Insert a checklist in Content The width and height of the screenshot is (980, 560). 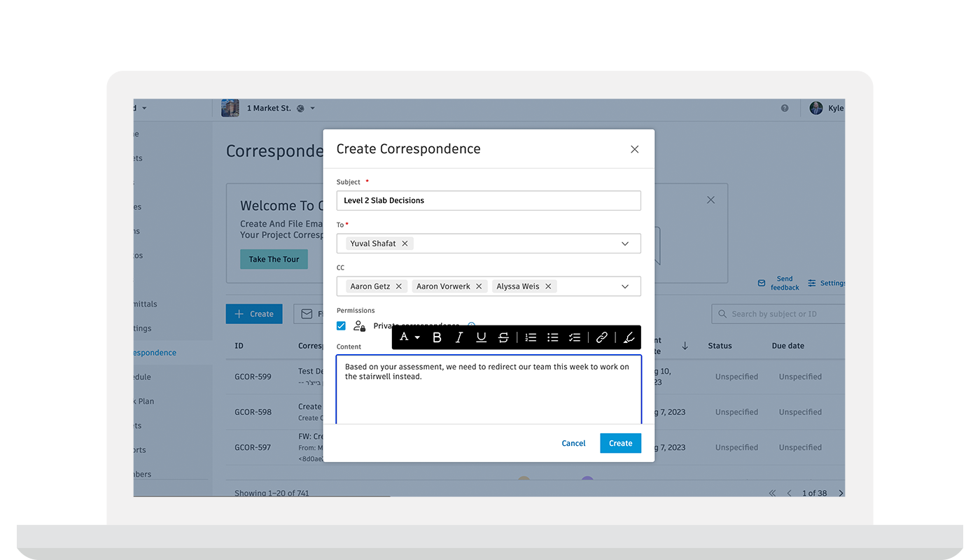575,337
